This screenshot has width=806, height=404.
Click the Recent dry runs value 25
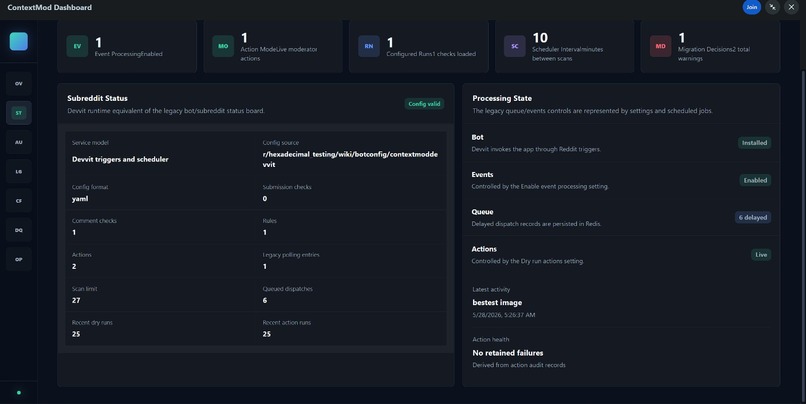click(76, 334)
